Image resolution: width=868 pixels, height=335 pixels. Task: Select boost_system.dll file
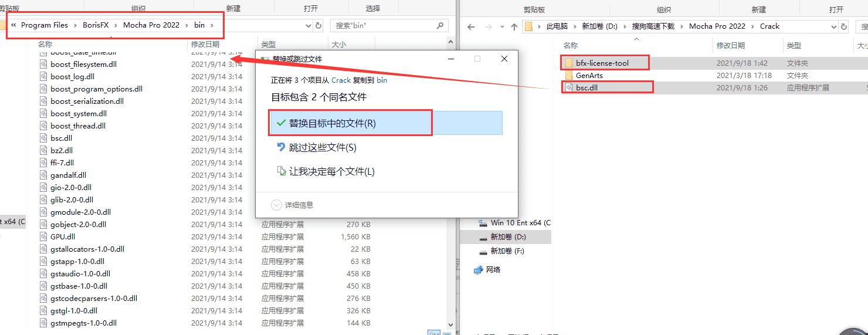click(79, 114)
